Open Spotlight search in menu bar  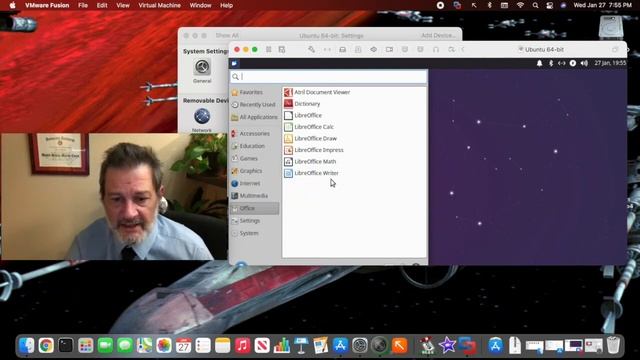pos(535,5)
